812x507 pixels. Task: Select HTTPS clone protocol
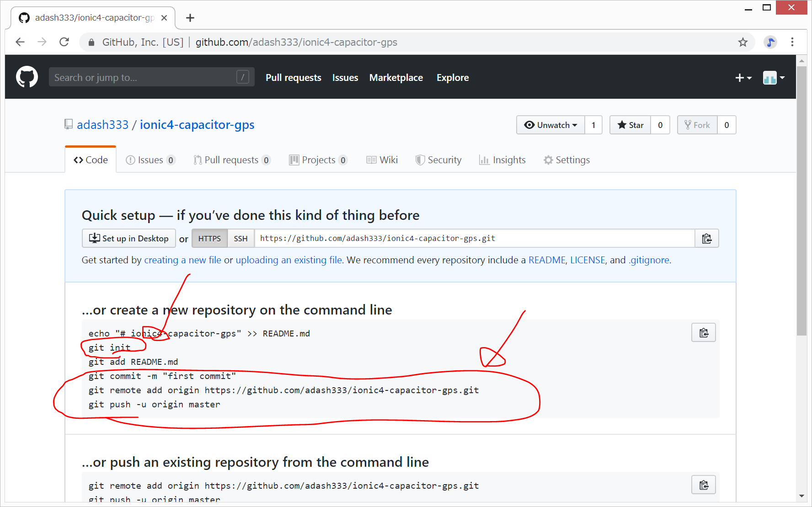click(x=209, y=239)
